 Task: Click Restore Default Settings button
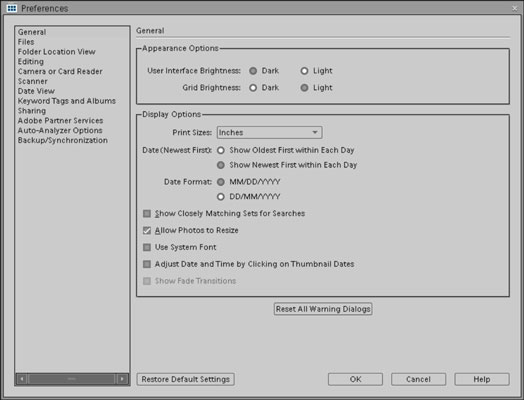pyautogui.click(x=185, y=379)
